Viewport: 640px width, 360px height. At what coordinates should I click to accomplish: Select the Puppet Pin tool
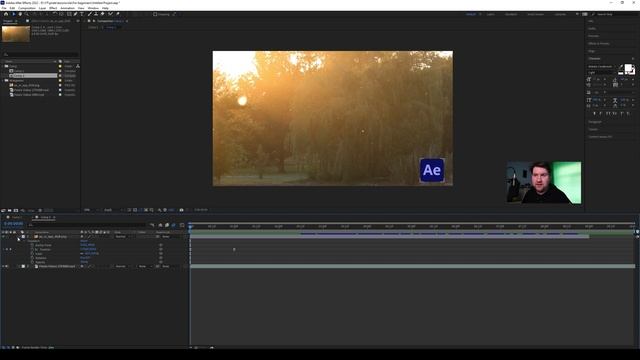[118, 14]
